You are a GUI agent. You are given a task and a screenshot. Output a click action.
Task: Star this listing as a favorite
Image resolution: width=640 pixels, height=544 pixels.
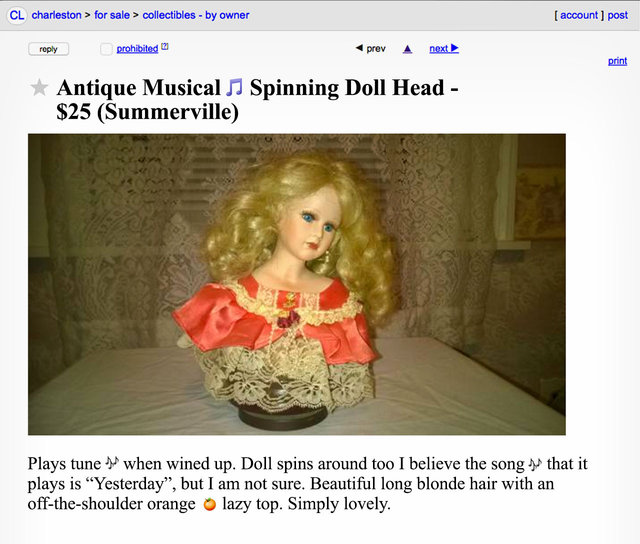coord(39,88)
